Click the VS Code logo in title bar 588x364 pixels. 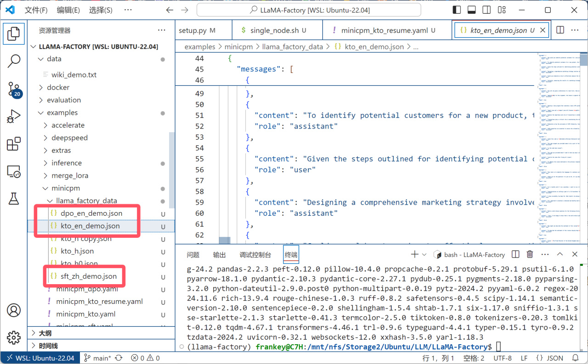[x=10, y=10]
